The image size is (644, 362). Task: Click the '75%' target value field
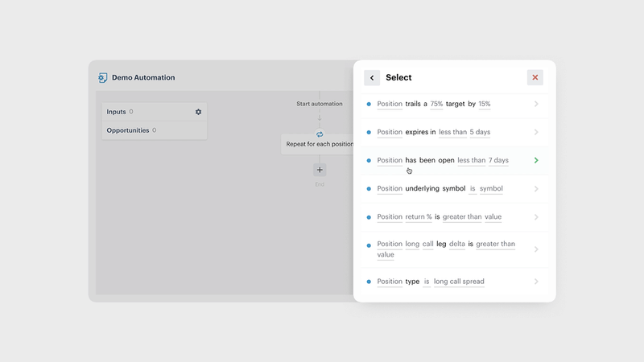[436, 104]
